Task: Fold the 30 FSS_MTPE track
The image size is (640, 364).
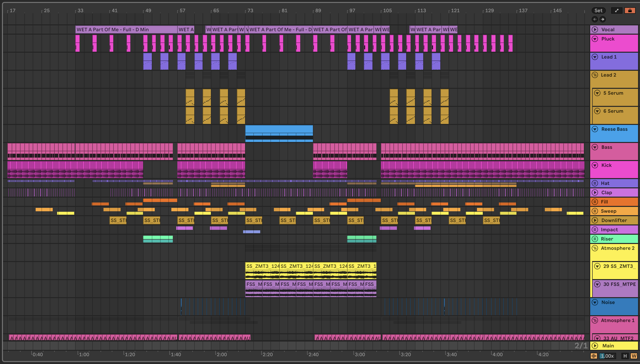Action: [597, 284]
